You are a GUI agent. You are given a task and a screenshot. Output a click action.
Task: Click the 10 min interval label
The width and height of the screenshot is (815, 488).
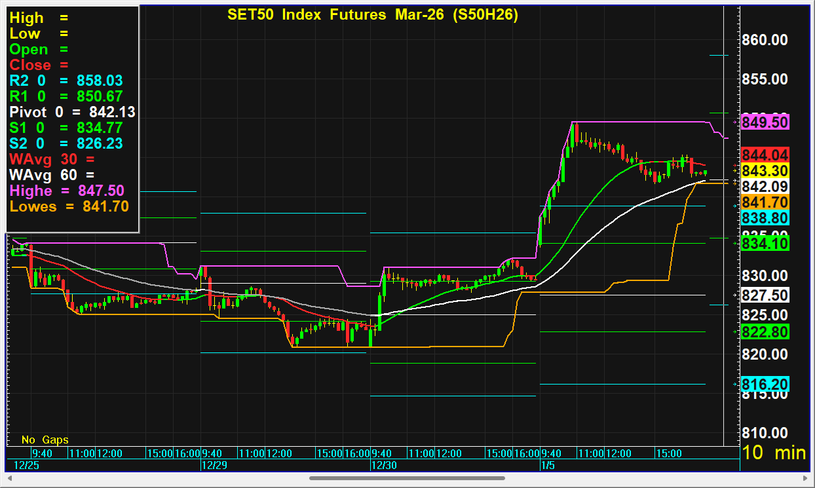pos(773,453)
